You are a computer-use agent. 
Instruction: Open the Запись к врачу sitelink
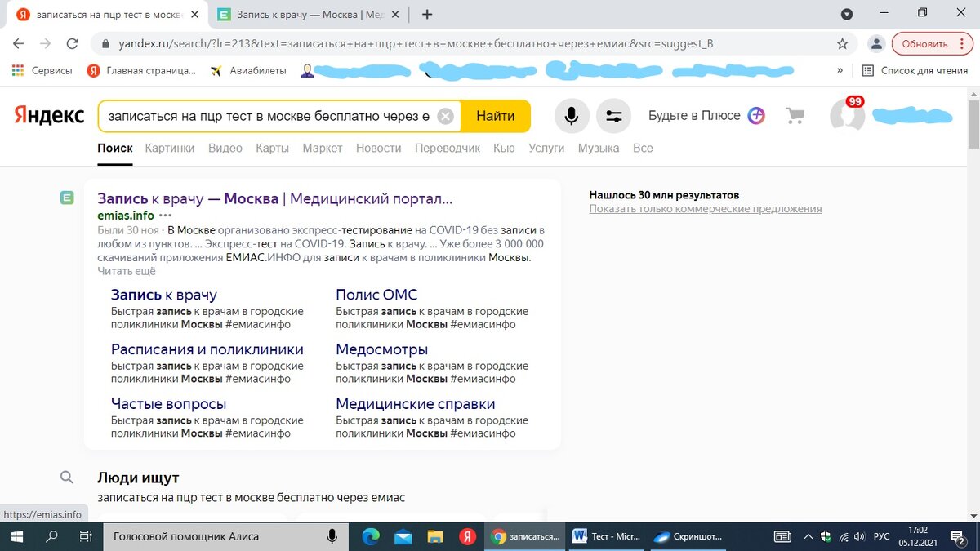[x=164, y=295]
